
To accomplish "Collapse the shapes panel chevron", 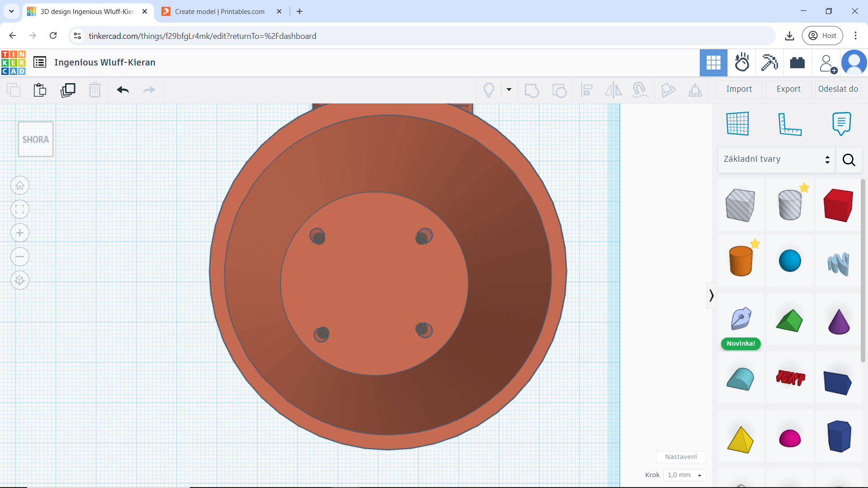I will 711,296.
